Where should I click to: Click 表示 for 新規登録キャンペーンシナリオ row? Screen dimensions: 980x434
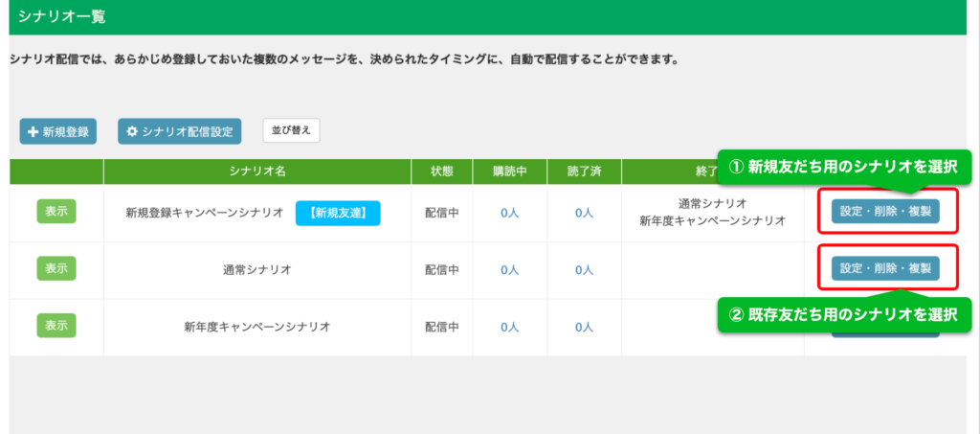tap(56, 212)
